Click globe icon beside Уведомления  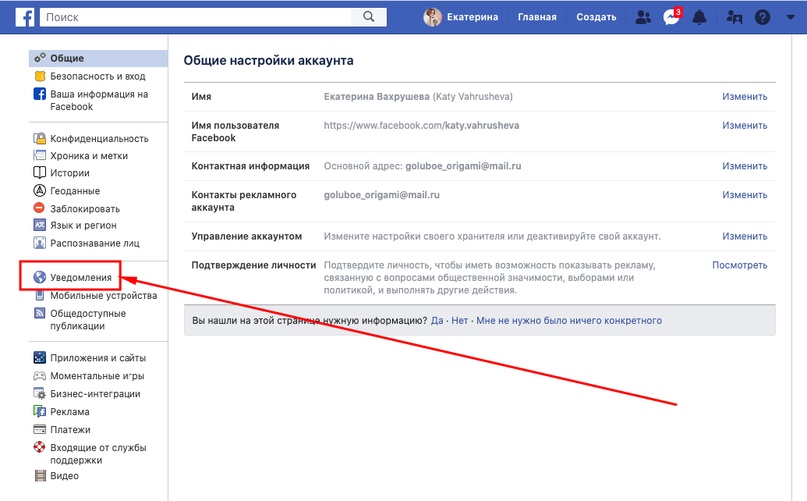click(40, 277)
